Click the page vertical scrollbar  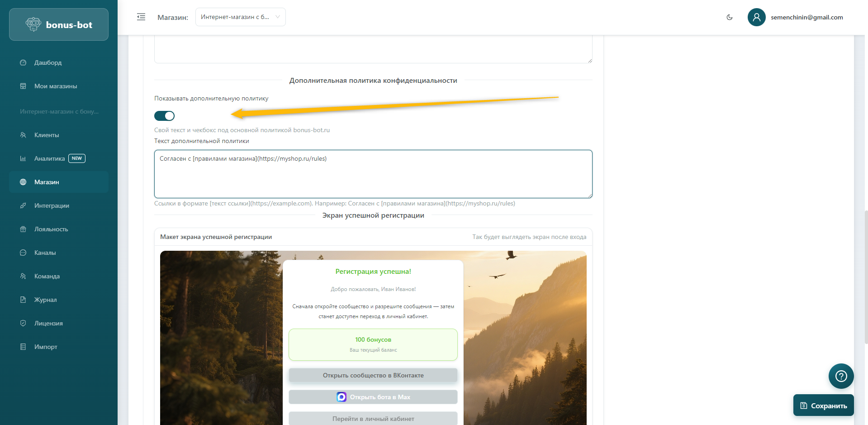tap(865, 276)
